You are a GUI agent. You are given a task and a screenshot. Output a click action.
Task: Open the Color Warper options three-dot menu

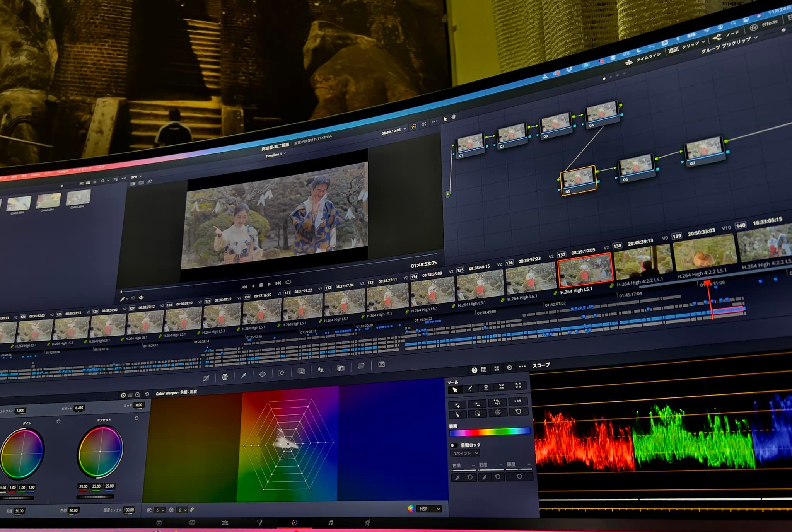[x=522, y=367]
